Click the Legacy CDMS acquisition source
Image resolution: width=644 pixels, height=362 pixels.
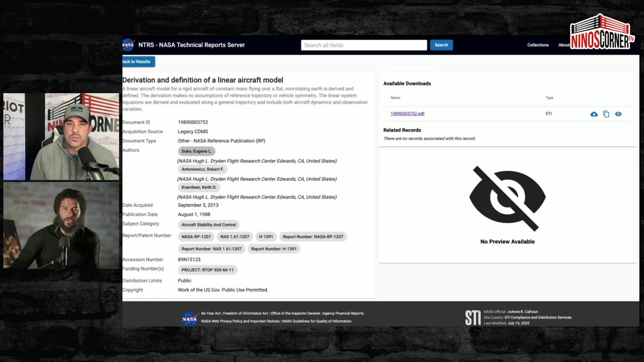click(x=193, y=132)
